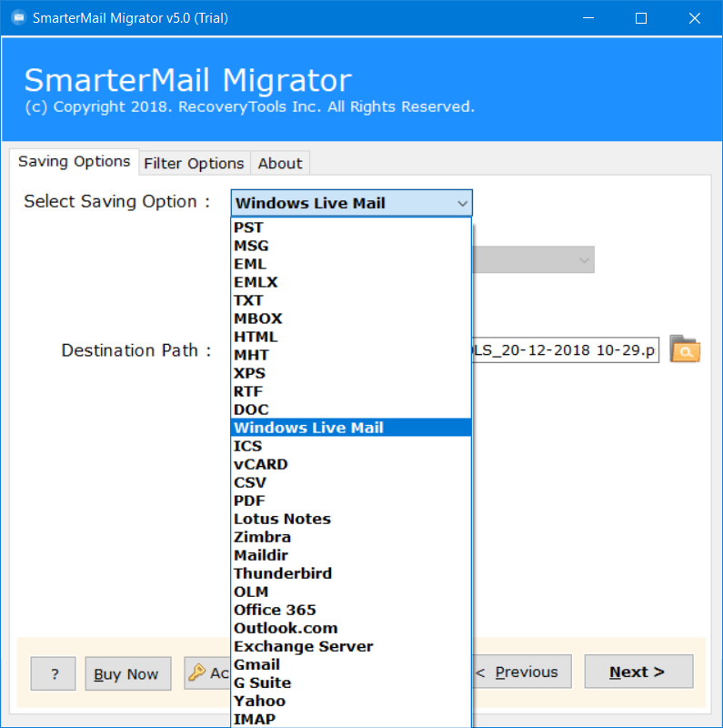The image size is (723, 728).
Task: Choose PST from saving list
Action: 351,227
